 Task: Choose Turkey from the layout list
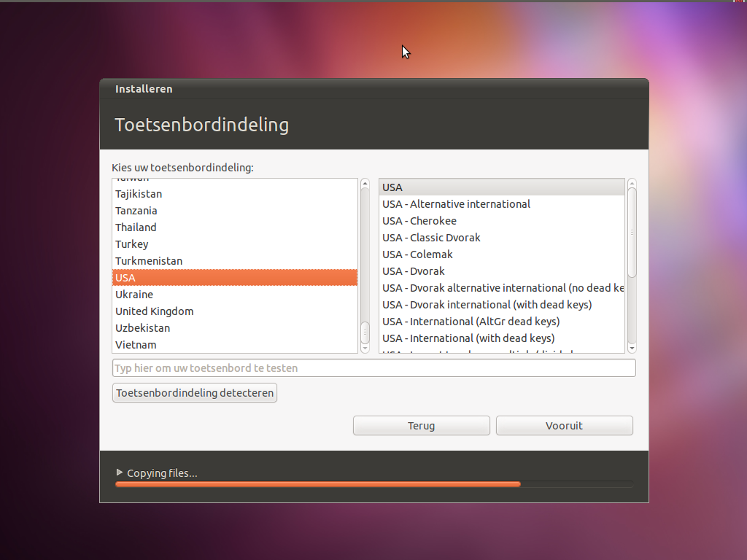(x=235, y=244)
